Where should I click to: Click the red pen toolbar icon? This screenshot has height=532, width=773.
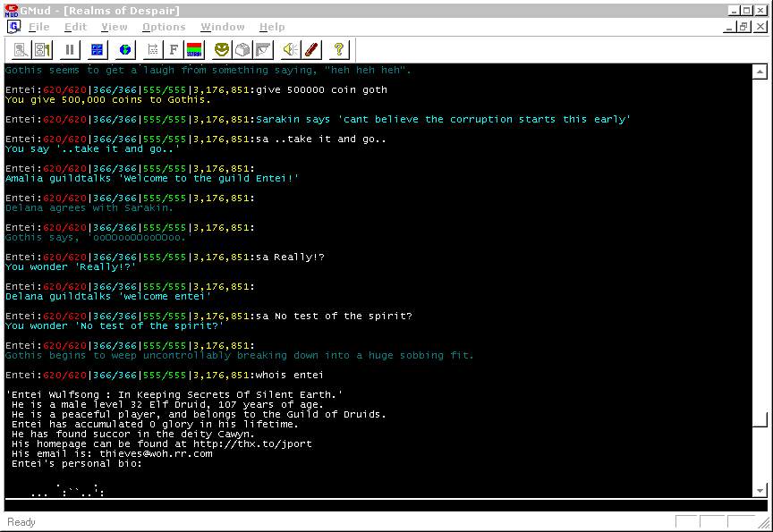(311, 49)
